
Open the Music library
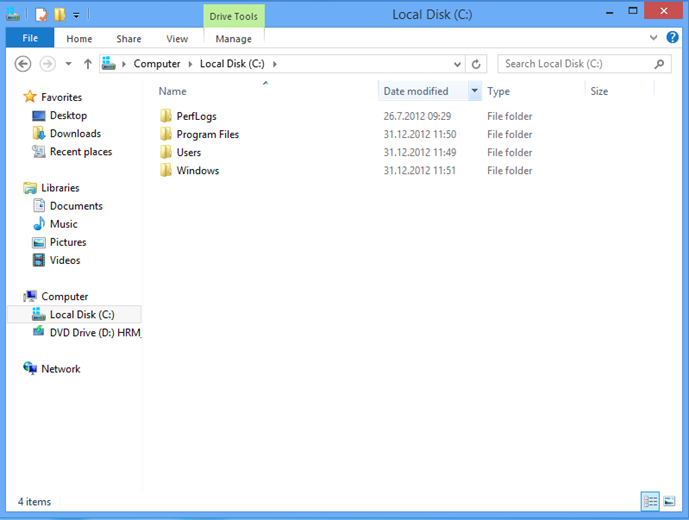64,224
